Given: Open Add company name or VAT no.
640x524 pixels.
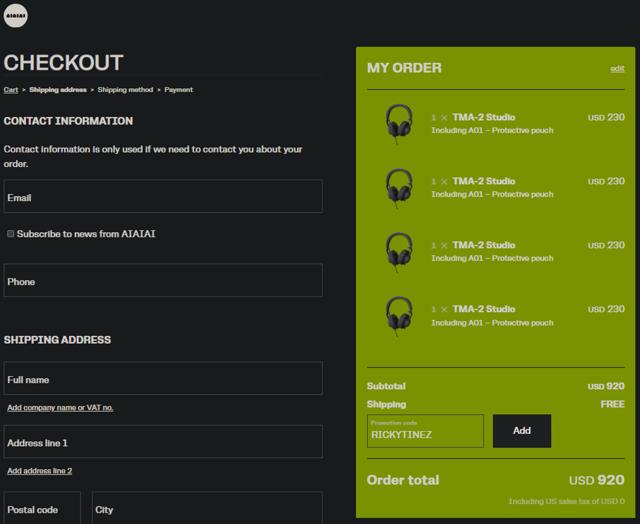Looking at the screenshot, I should point(60,408).
